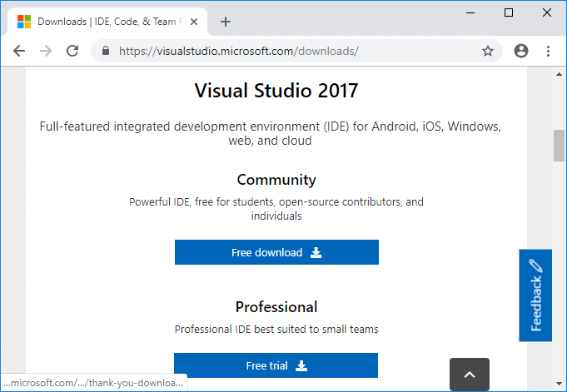Click the browser back arrow
567x392 pixels.
click(x=19, y=51)
